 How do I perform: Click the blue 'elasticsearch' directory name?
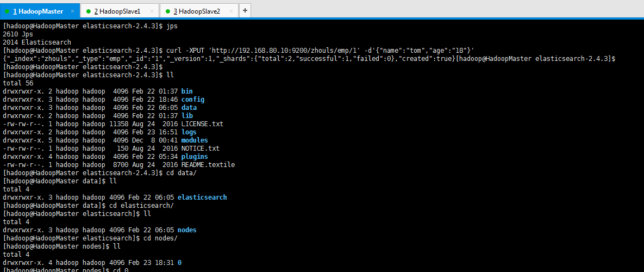pyautogui.click(x=202, y=197)
